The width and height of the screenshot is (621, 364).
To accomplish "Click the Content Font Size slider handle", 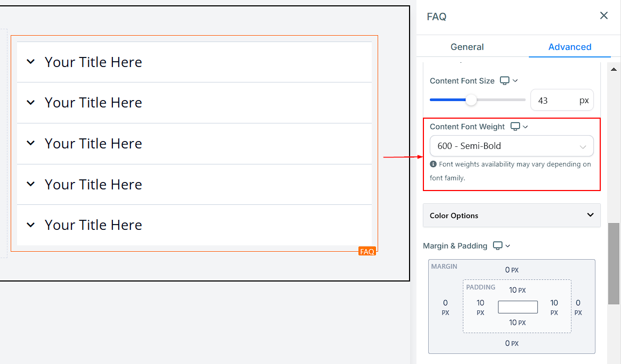I will 471,100.
